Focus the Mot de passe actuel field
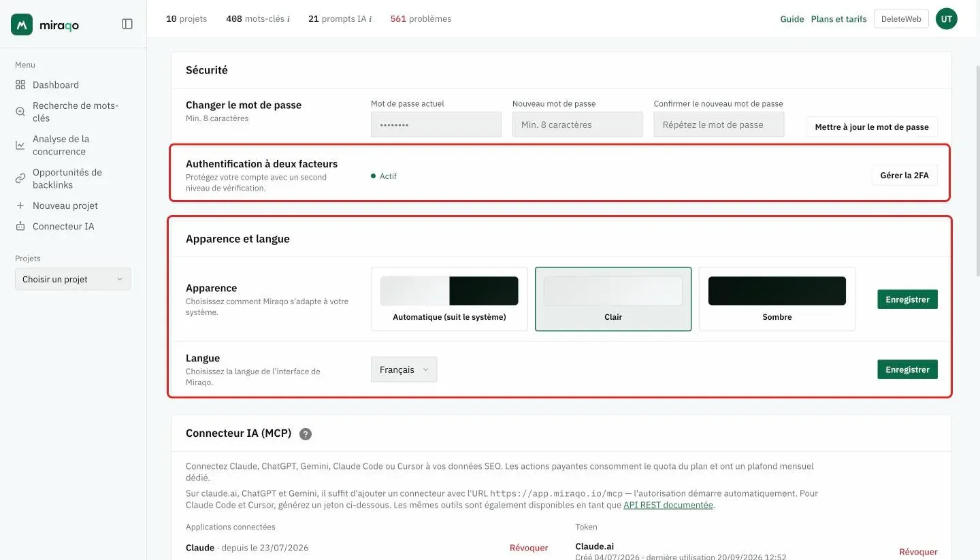Viewport: 980px width, 560px height. 436,125
